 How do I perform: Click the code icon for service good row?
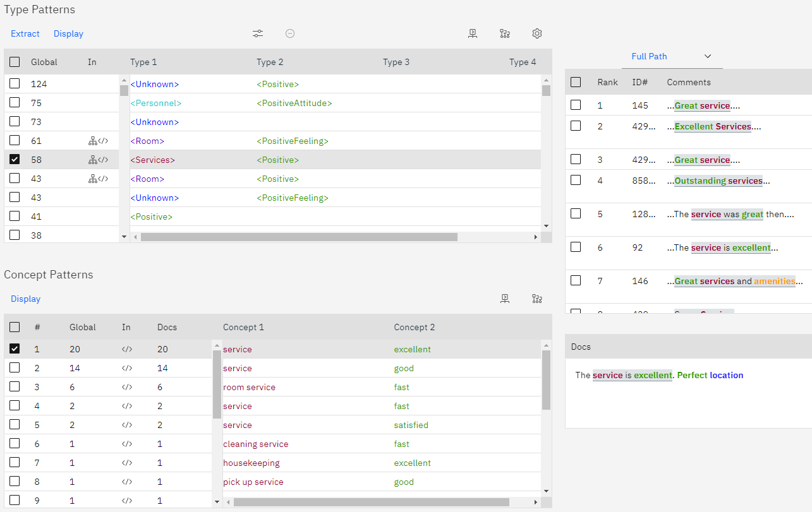tap(127, 368)
